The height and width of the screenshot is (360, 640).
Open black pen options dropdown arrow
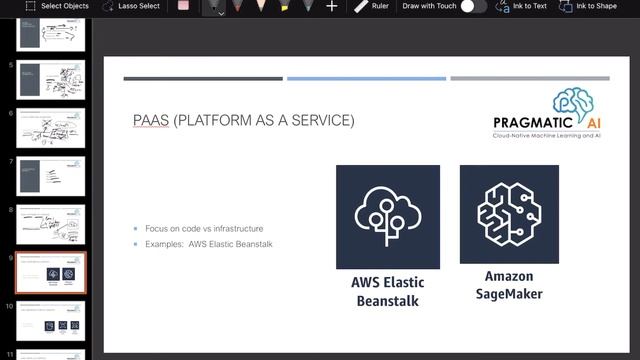click(221, 13)
